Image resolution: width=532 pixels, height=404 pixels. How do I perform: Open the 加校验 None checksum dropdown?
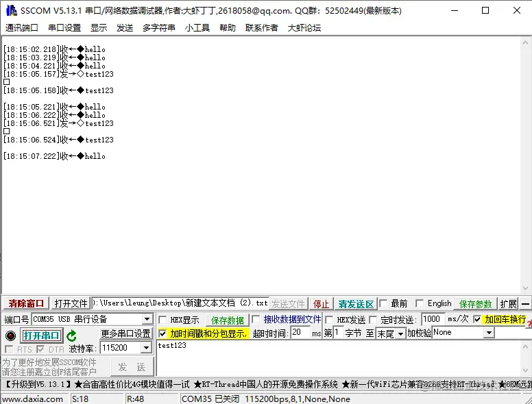[489, 333]
